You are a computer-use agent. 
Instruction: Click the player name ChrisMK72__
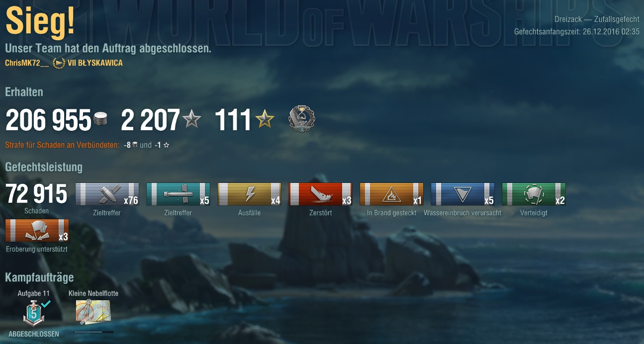pyautogui.click(x=27, y=63)
